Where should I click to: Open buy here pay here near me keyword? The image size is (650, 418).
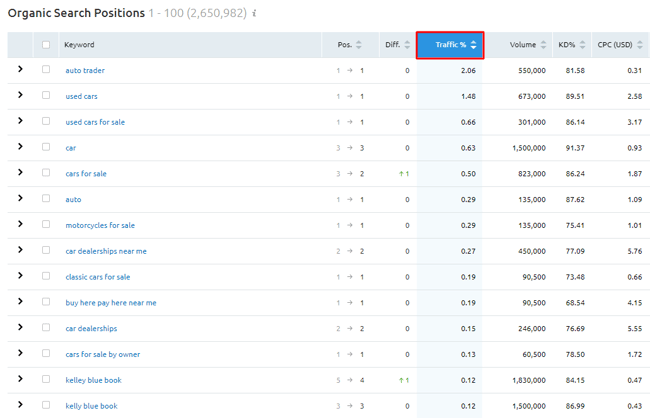click(111, 303)
